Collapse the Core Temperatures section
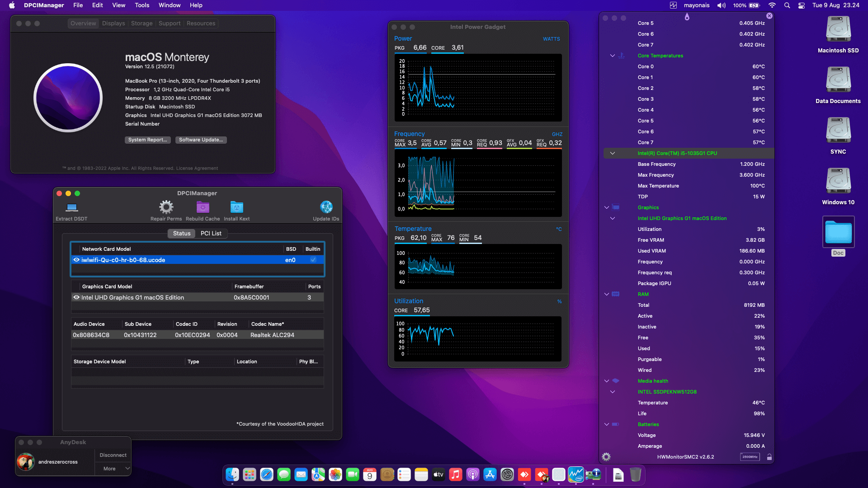Image resolution: width=868 pixels, height=488 pixels. tap(612, 56)
